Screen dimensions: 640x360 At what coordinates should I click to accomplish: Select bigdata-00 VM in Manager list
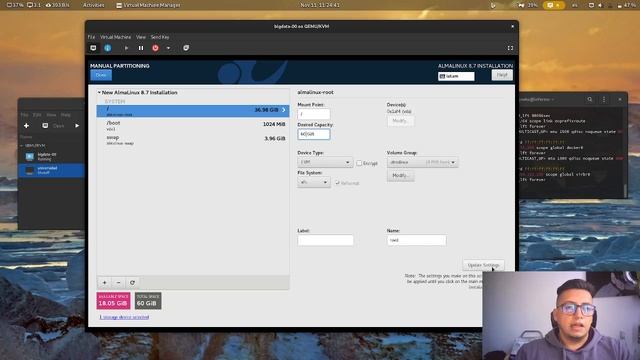(51, 156)
